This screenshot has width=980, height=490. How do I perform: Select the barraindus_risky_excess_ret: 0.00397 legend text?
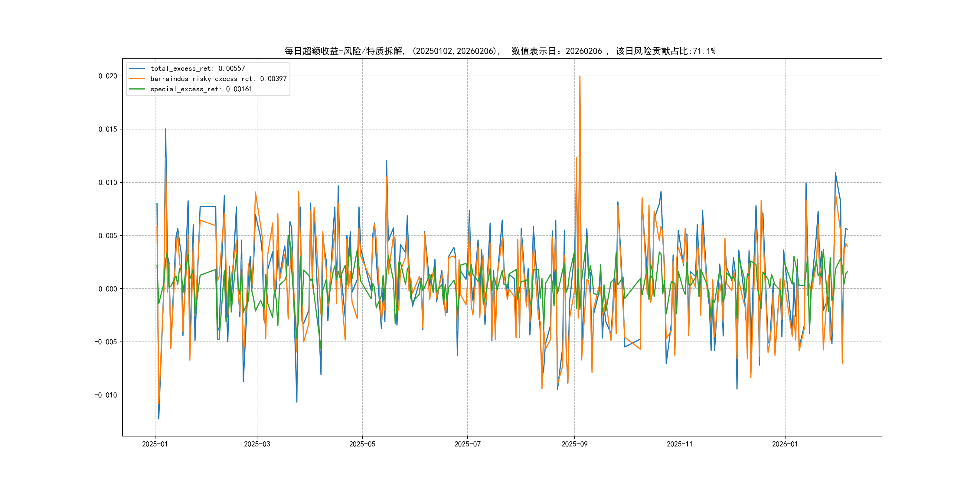click(218, 79)
